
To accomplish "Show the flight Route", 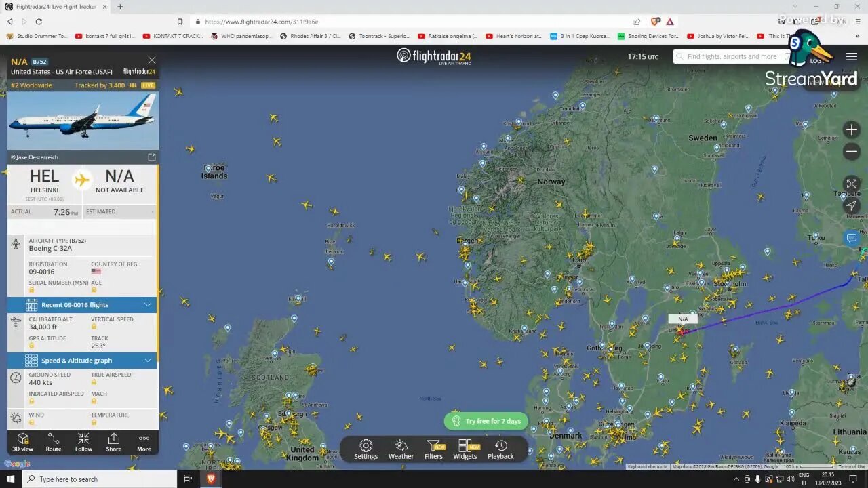I will (54, 443).
